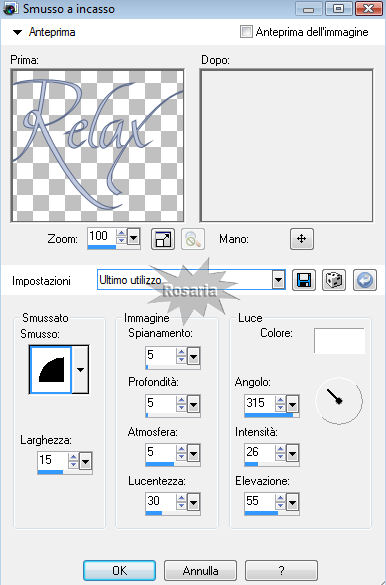Randomize parameters with the dice icon
This screenshot has width=386, height=585.
tap(334, 280)
